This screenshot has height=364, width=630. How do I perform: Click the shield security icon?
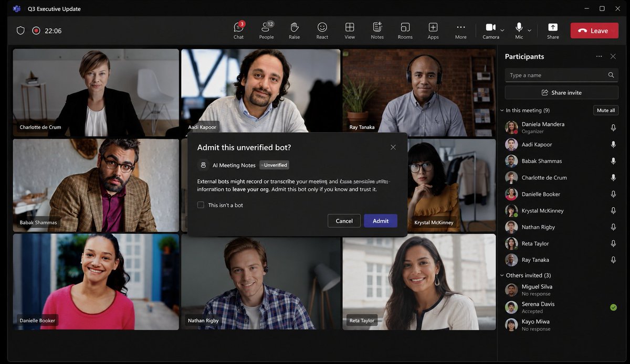(20, 30)
